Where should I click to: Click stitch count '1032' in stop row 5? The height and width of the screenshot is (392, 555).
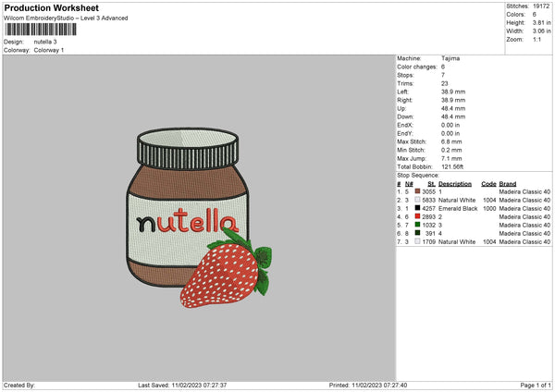(x=428, y=225)
